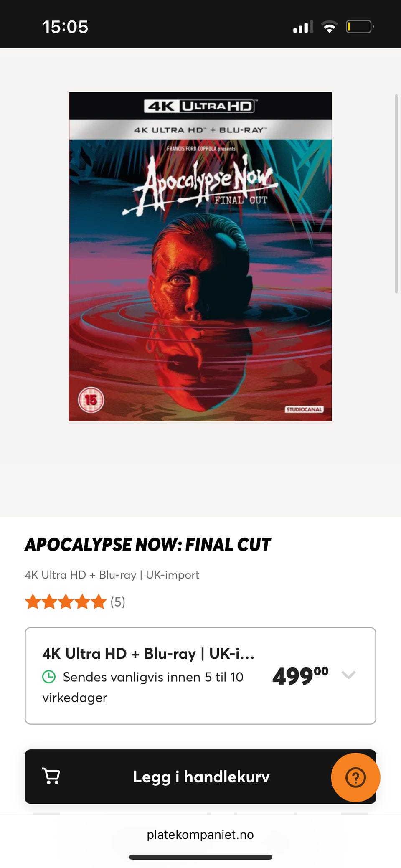Open the 4K Ultra HD + Blu-ray format selector
The height and width of the screenshot is (868, 401).
pyautogui.click(x=200, y=675)
